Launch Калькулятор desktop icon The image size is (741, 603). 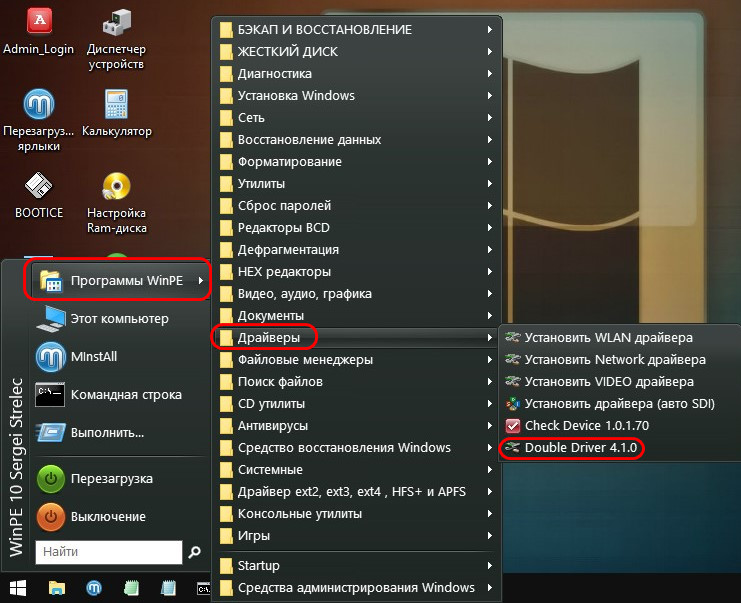117,112
